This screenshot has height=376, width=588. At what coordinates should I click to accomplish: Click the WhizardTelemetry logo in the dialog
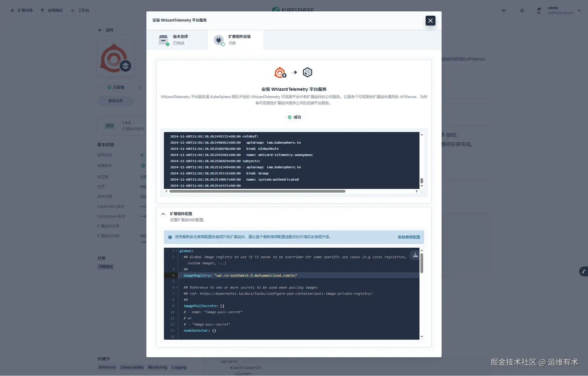(280, 72)
